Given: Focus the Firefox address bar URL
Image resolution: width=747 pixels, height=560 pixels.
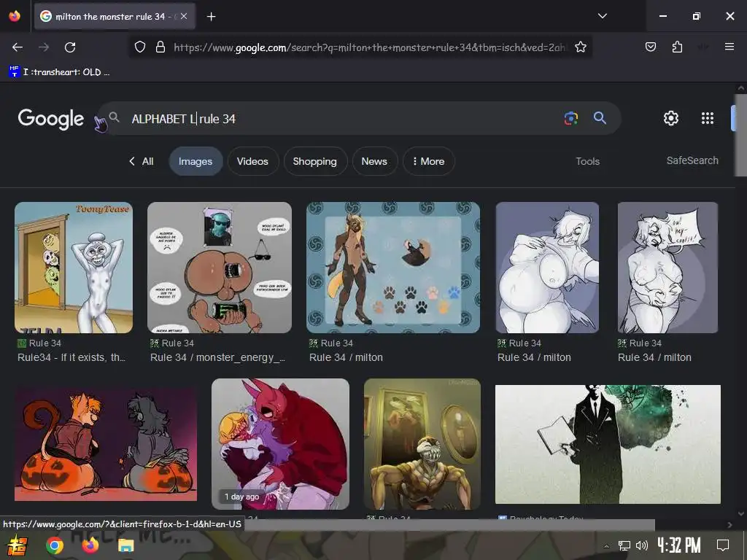Looking at the screenshot, I should (x=371, y=47).
